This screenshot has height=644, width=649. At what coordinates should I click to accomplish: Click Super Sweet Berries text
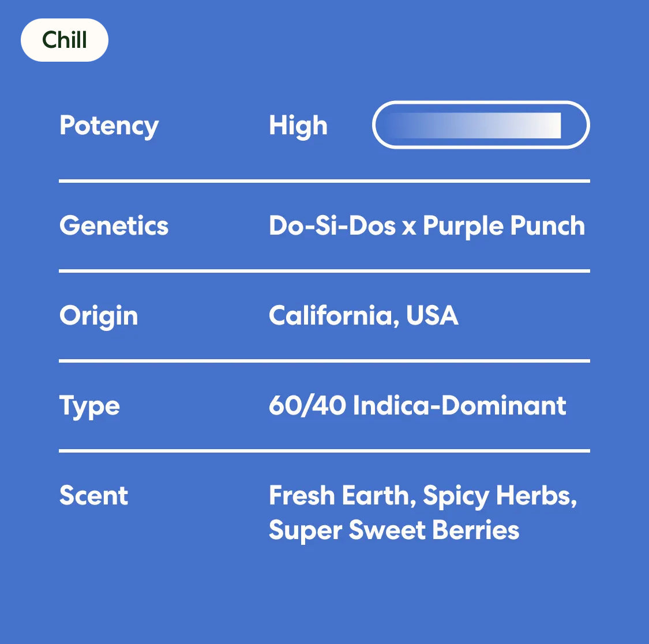[x=393, y=530]
